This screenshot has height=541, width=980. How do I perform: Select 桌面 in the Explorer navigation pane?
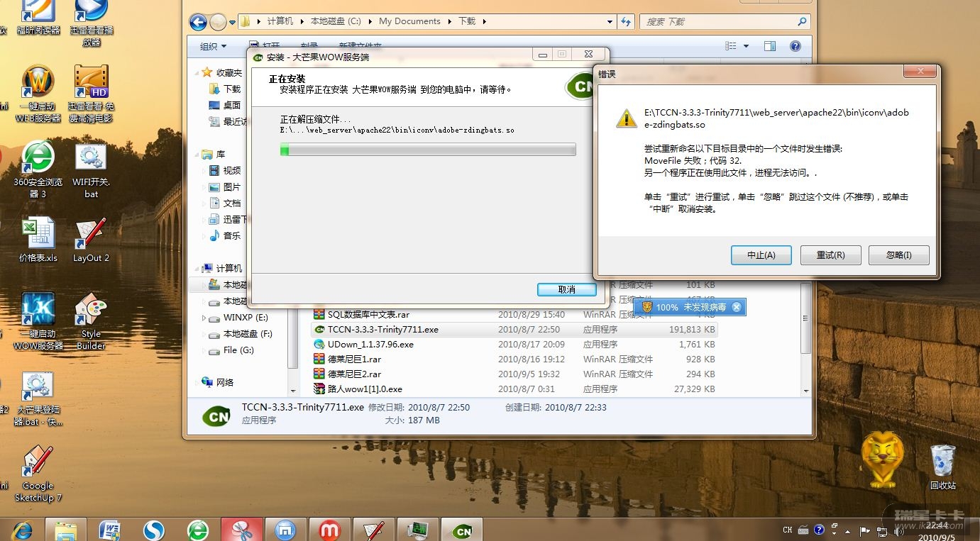pos(225,105)
